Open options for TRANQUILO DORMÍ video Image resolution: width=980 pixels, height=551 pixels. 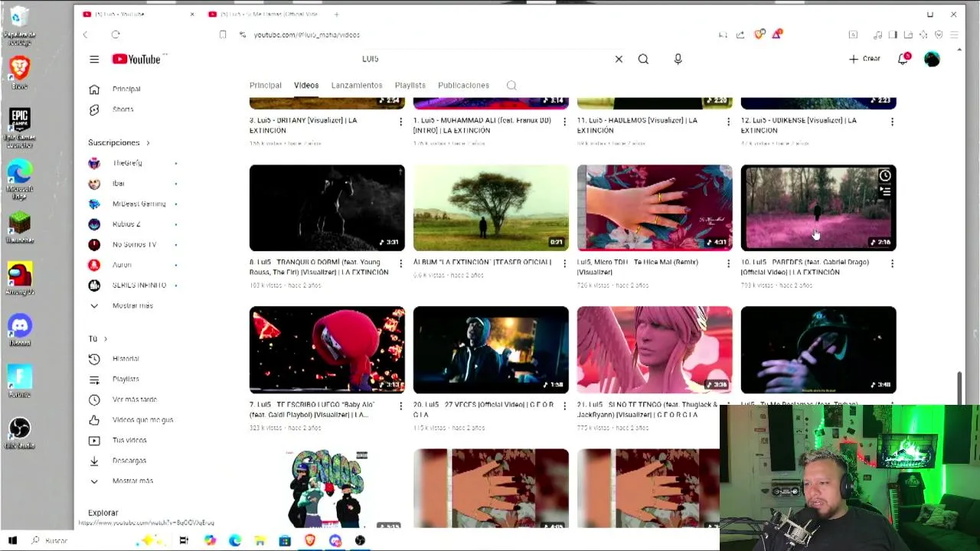point(400,263)
